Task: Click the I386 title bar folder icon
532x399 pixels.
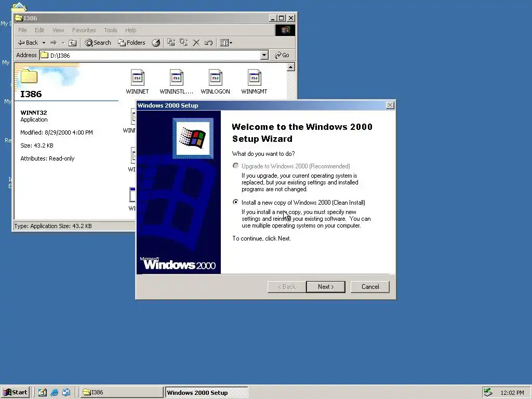Action: pyautogui.click(x=19, y=18)
